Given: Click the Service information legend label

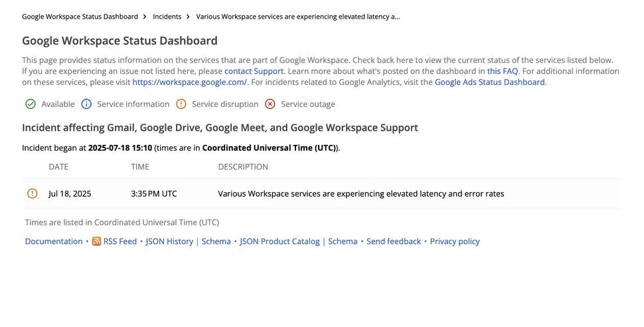Looking at the screenshot, I should point(133,104).
